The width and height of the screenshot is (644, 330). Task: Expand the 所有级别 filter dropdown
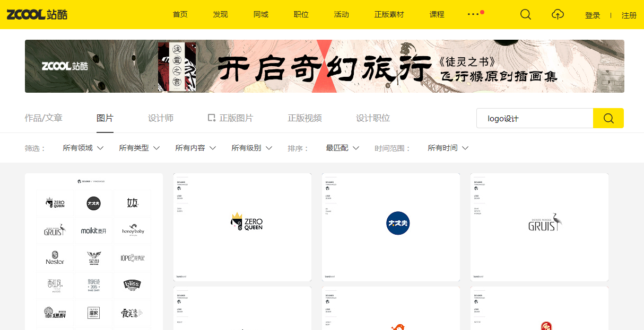(x=251, y=148)
